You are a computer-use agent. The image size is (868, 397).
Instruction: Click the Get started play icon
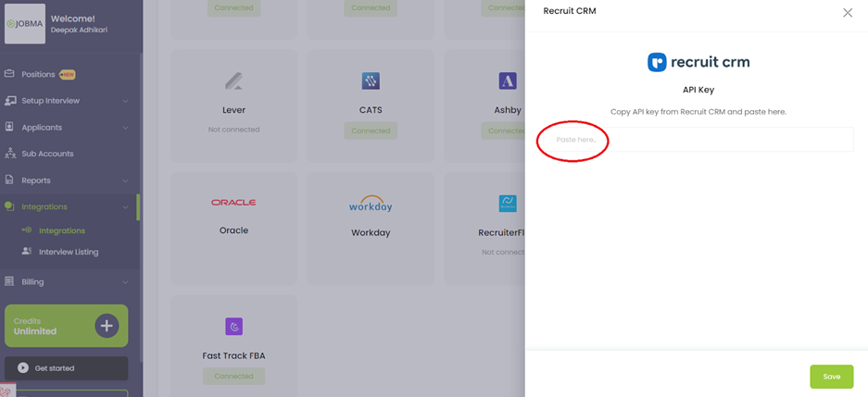tap(23, 367)
